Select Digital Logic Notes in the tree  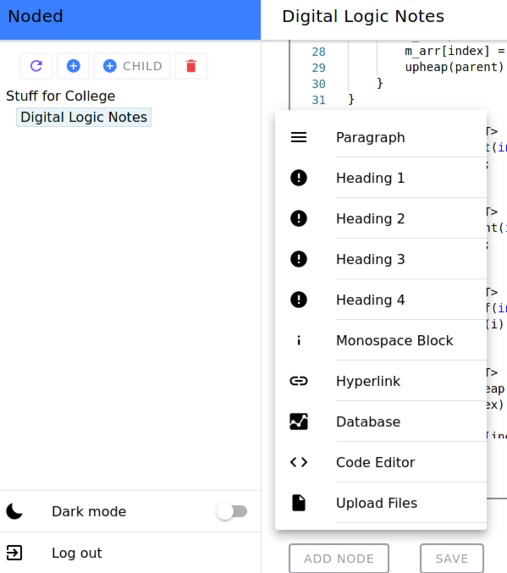pos(84,117)
